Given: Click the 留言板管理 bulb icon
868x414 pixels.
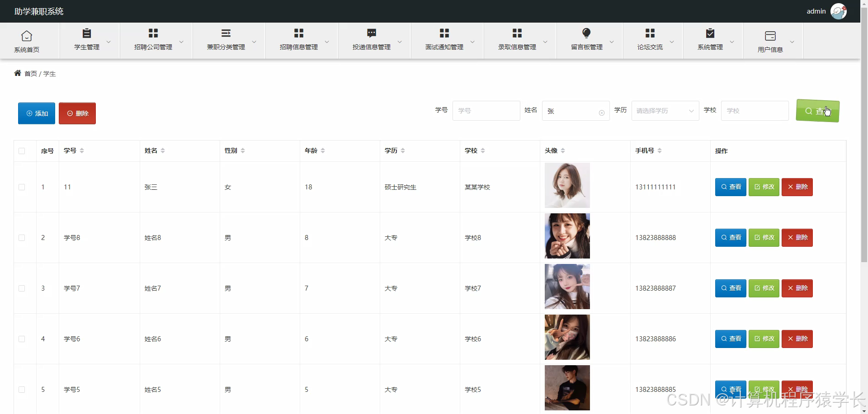Looking at the screenshot, I should point(586,33).
